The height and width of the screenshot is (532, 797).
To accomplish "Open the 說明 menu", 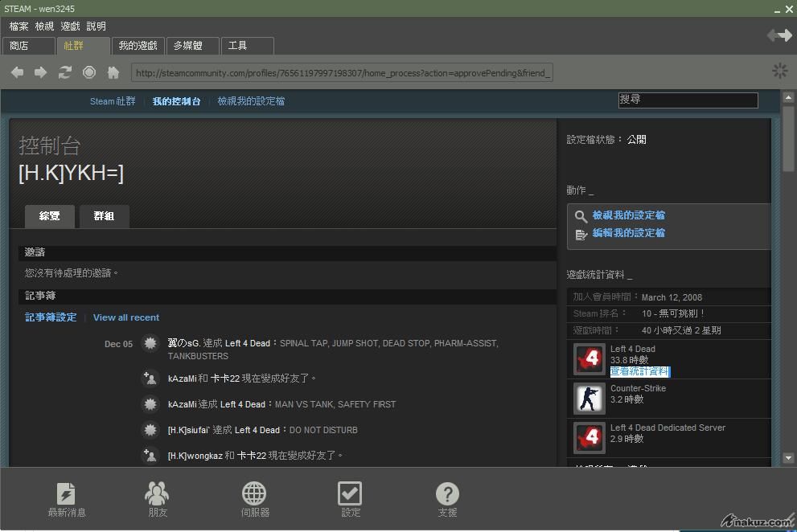I will (x=96, y=27).
